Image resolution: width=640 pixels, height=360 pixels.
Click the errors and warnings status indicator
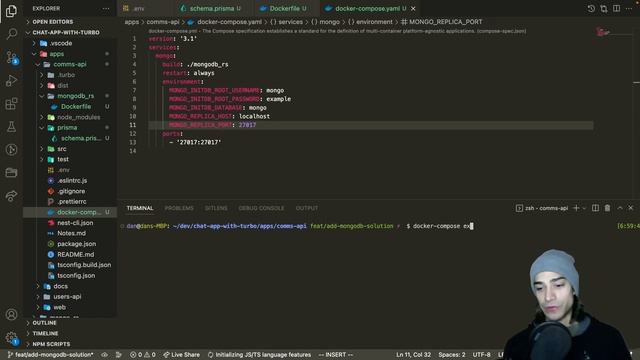(x=142, y=355)
